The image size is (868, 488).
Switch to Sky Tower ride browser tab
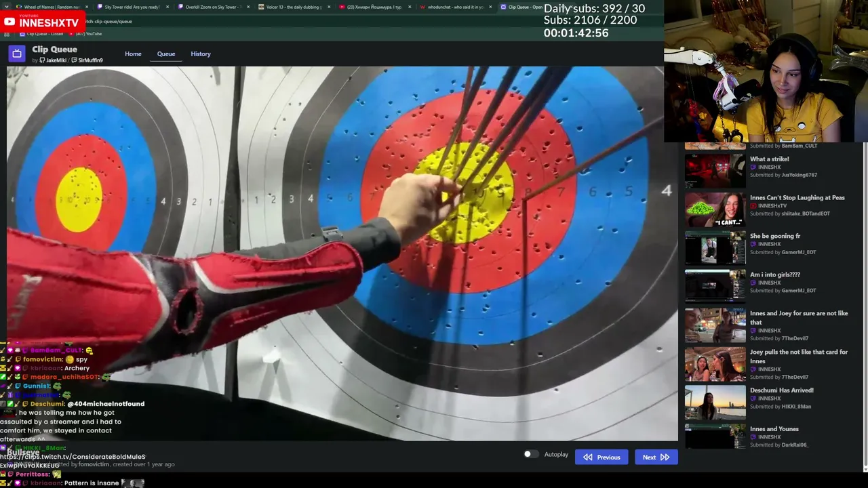point(132,7)
